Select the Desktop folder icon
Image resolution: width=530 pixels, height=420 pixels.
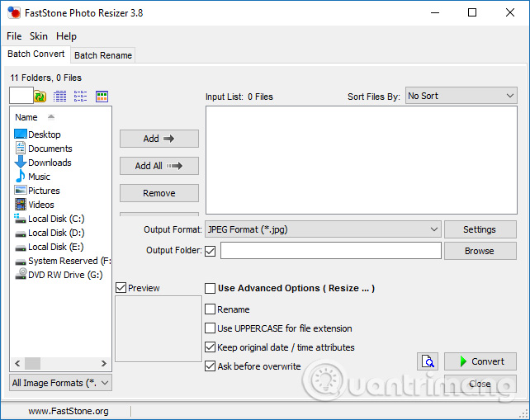tap(21, 134)
